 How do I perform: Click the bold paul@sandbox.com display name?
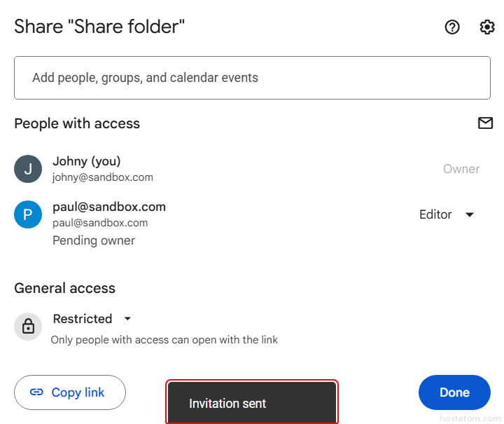[109, 207]
